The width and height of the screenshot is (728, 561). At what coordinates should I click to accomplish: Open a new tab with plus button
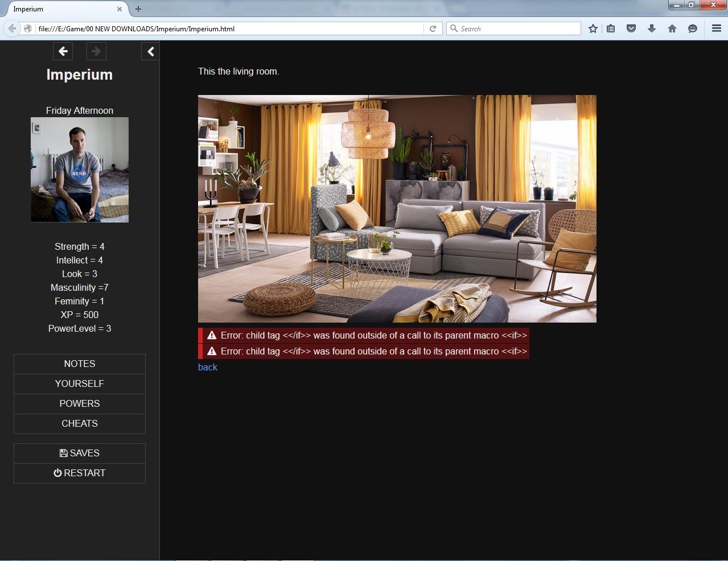pyautogui.click(x=138, y=9)
